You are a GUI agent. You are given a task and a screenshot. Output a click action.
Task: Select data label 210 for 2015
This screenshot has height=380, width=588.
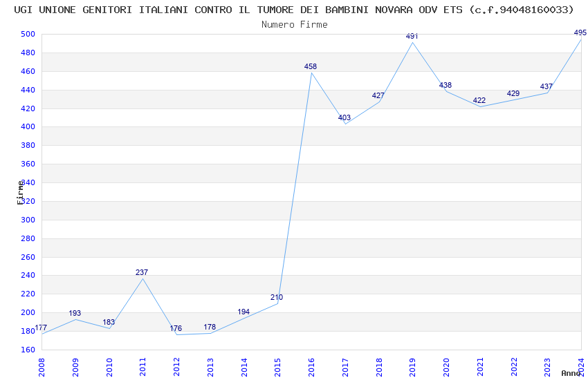[277, 297]
